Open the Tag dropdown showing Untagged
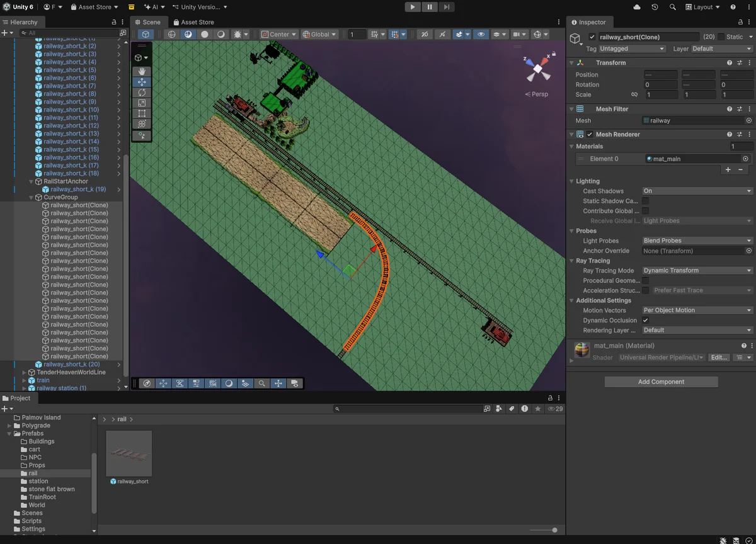The image size is (756, 544). 632,48
